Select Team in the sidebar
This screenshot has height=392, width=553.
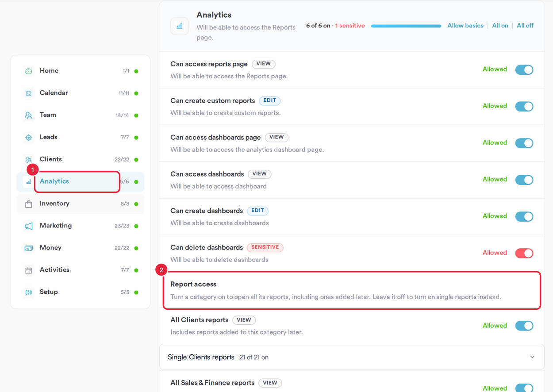[81, 115]
